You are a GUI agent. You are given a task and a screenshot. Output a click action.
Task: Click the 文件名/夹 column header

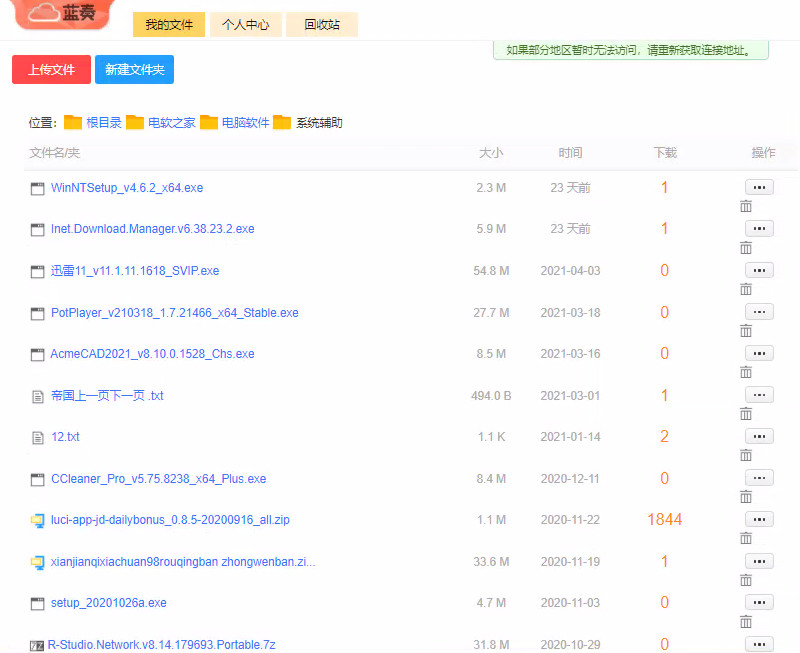click(54, 153)
